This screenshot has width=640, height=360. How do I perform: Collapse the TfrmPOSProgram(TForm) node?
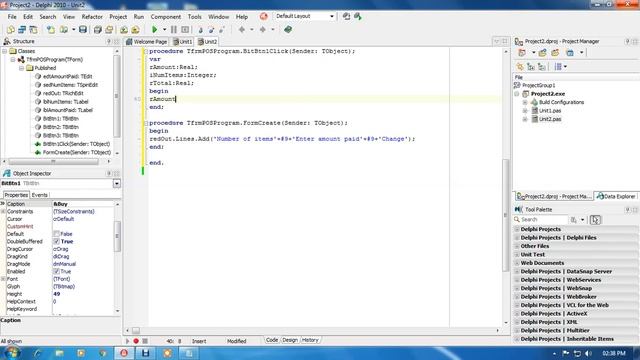click(13, 60)
